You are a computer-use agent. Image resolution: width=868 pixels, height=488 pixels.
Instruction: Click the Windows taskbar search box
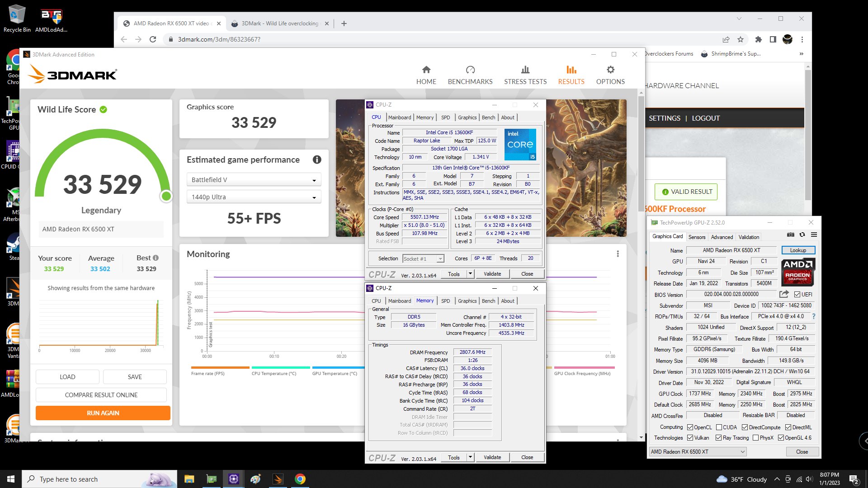[x=99, y=479]
